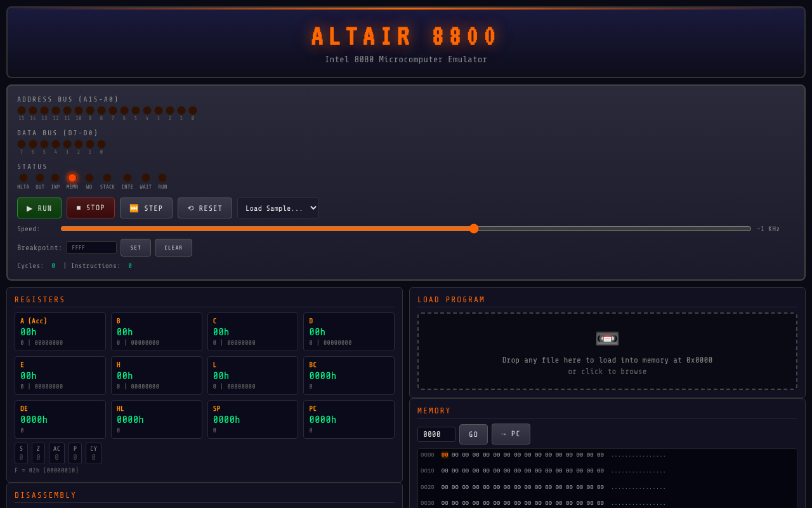Click the Cycles counter value

(53, 266)
